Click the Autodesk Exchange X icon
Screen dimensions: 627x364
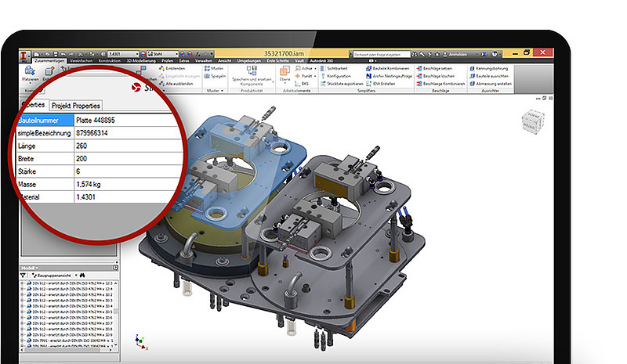click(x=483, y=54)
